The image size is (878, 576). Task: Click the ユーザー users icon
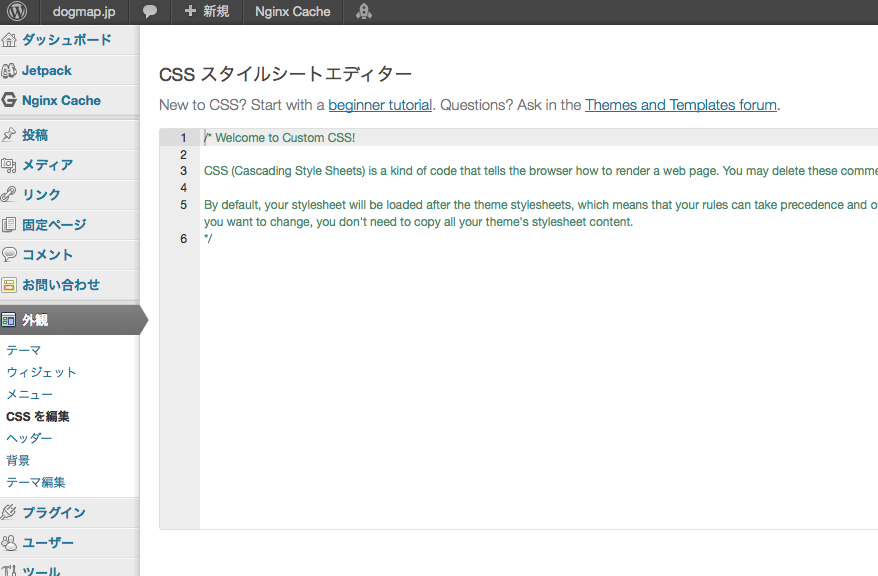click(x=9, y=543)
